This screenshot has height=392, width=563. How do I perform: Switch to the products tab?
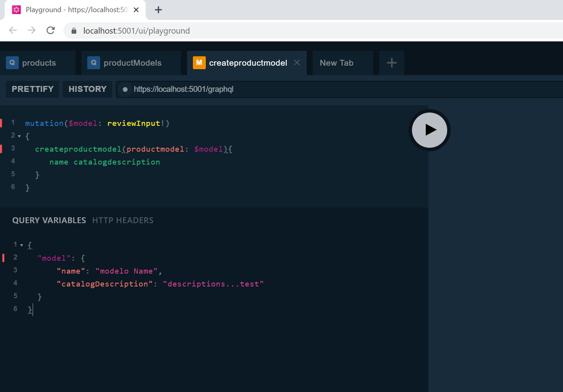coord(38,63)
